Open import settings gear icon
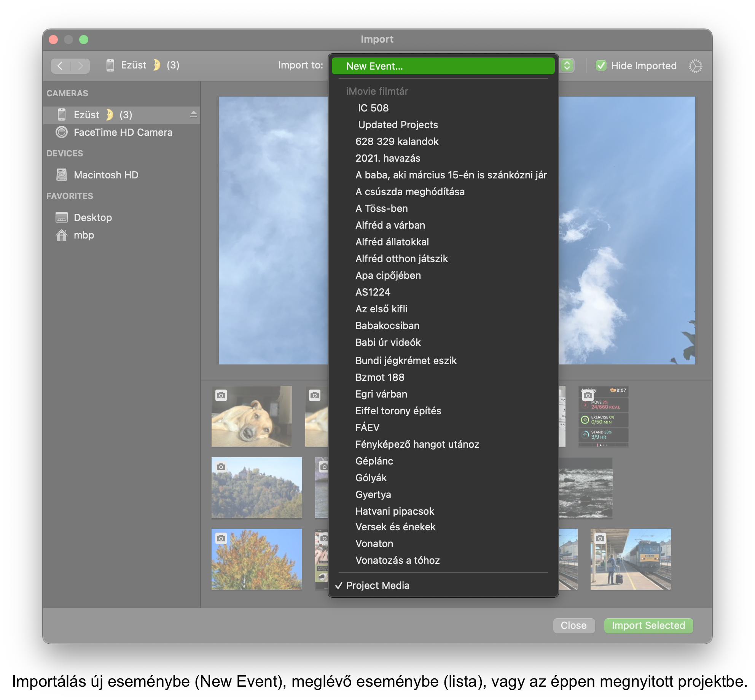 (695, 66)
